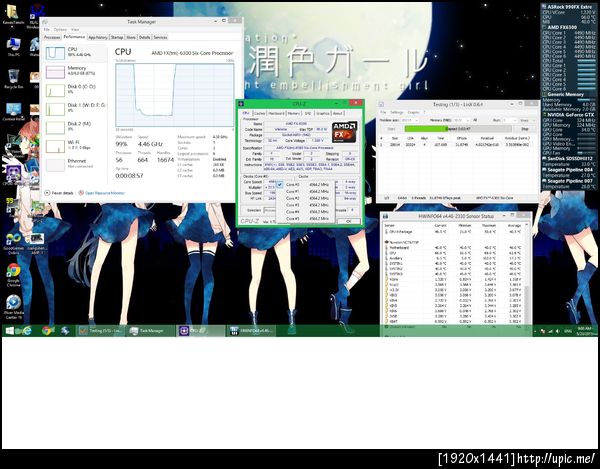600x469 pixels.
Task: Launch Google Chrome from the desktop
Action: point(13,274)
